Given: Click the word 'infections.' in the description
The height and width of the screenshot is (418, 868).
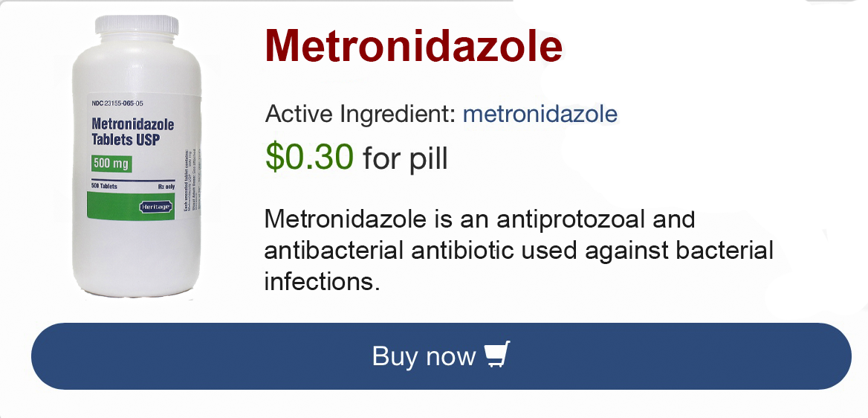Looking at the screenshot, I should tap(323, 281).
